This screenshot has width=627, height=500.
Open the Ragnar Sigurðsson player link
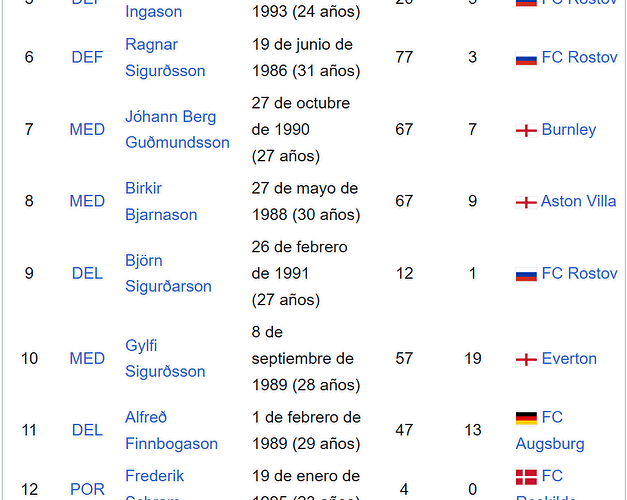click(165, 58)
